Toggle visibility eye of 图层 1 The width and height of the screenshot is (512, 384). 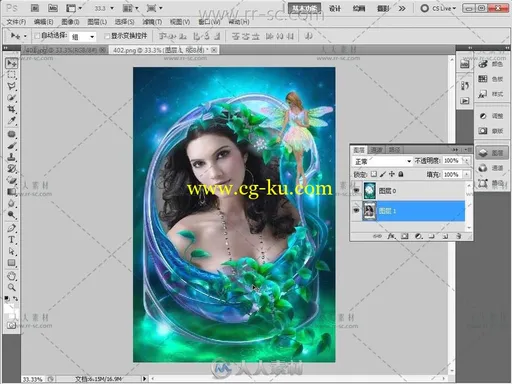click(356, 211)
